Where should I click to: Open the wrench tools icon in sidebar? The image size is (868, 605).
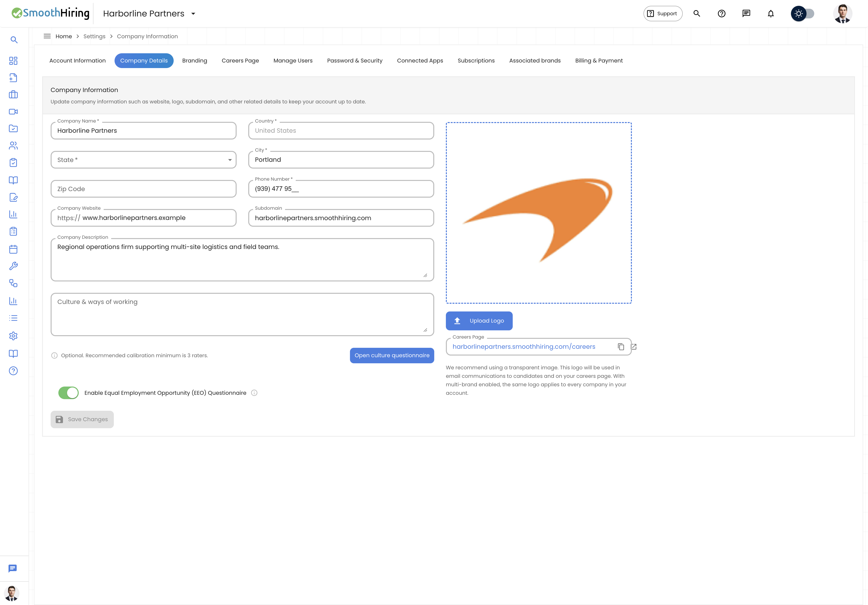point(13,266)
